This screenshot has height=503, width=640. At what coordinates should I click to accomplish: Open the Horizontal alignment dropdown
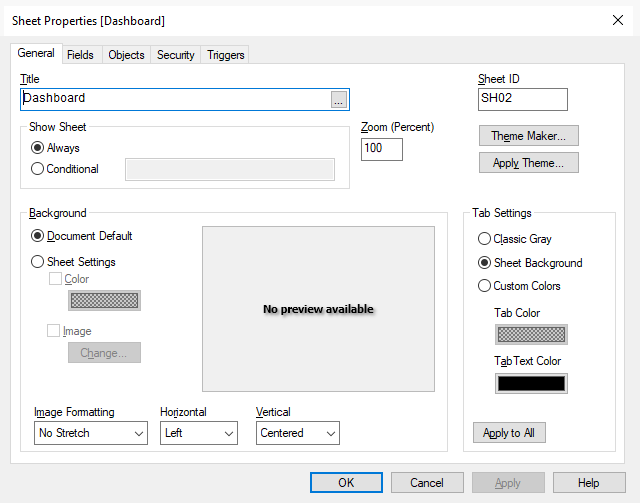pos(198,433)
